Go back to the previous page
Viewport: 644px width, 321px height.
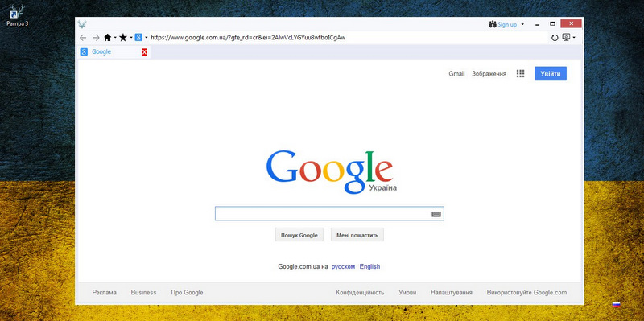[x=83, y=38]
